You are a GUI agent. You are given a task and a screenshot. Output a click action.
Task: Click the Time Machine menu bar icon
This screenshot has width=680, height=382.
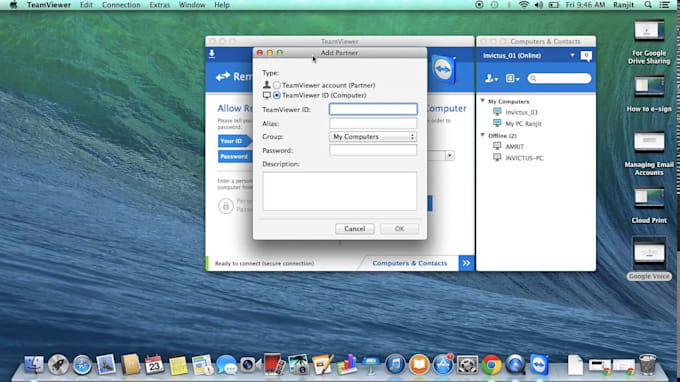click(x=494, y=5)
